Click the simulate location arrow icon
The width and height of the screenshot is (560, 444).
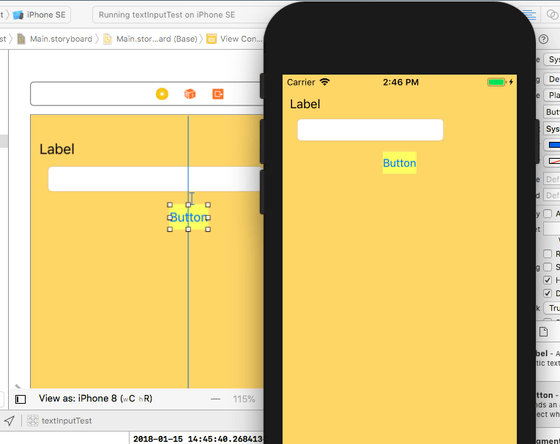pyautogui.click(x=10, y=421)
